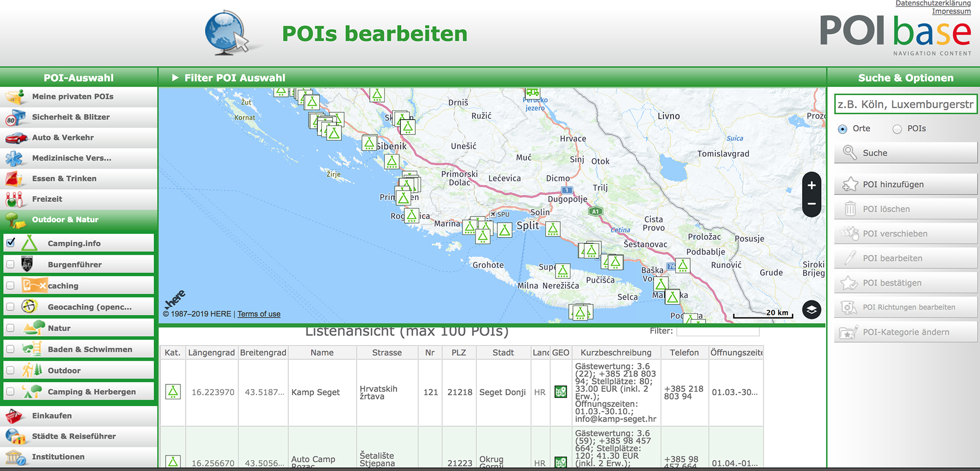This screenshot has width=980, height=471.
Task: Click the map zoom in plus button
Action: click(x=811, y=186)
